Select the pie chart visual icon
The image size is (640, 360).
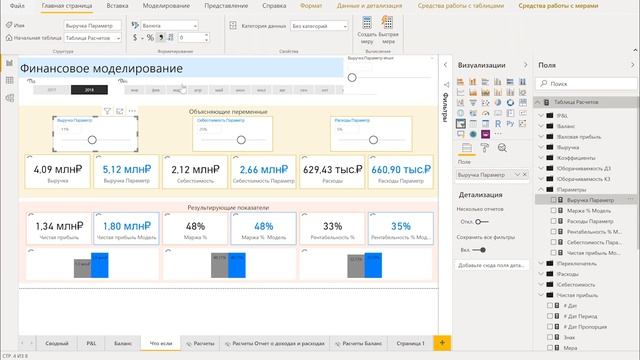pos(498,102)
